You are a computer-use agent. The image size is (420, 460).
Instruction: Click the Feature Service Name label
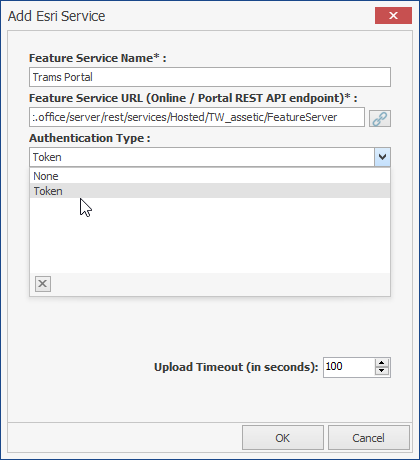(98, 58)
